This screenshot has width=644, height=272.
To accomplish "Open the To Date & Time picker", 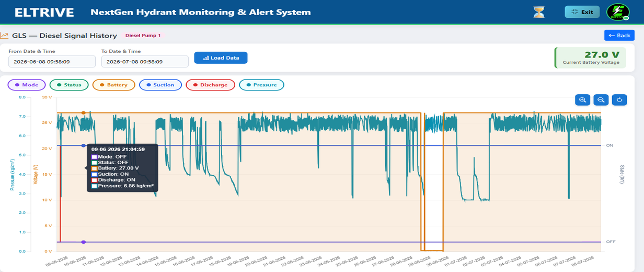I will coord(145,61).
